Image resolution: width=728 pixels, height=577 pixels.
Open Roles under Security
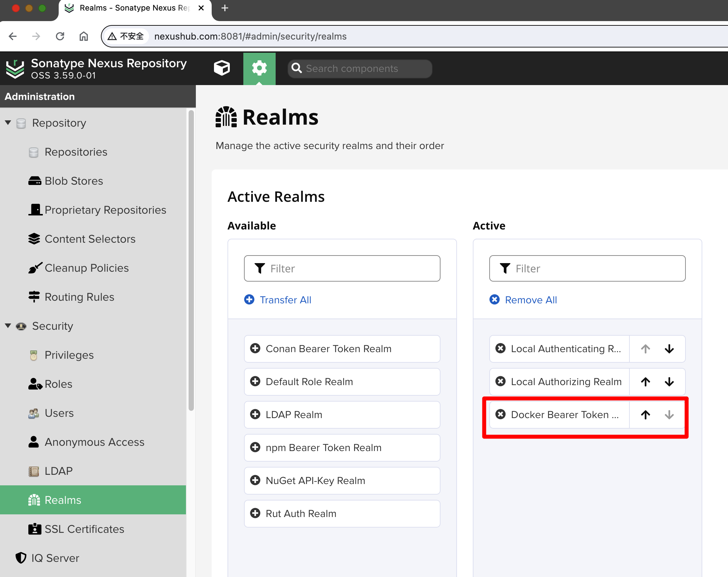point(58,384)
